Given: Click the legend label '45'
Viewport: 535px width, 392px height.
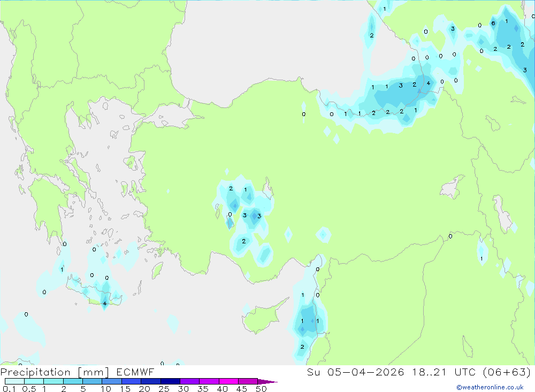Looking at the screenshot, I should coord(242,389).
